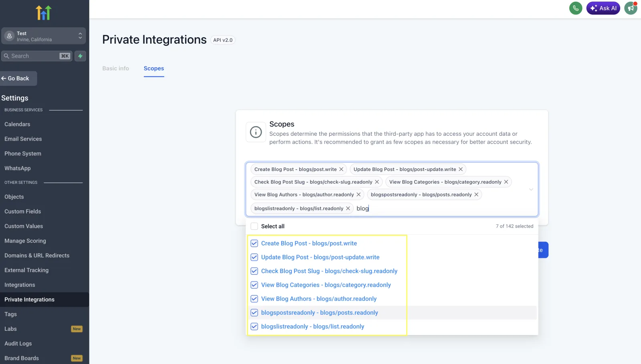
Task: Click the logo at top of sidebar
Action: (44, 13)
